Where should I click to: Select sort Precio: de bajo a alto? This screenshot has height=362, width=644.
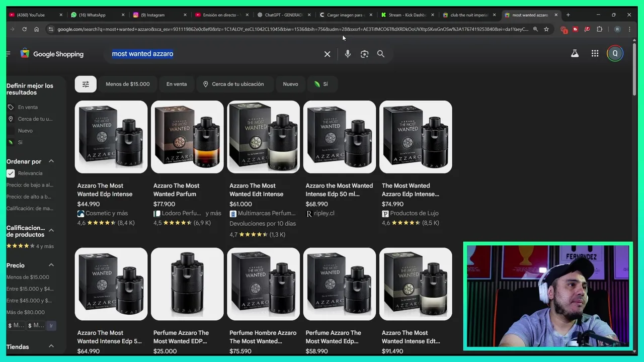pos(30,185)
